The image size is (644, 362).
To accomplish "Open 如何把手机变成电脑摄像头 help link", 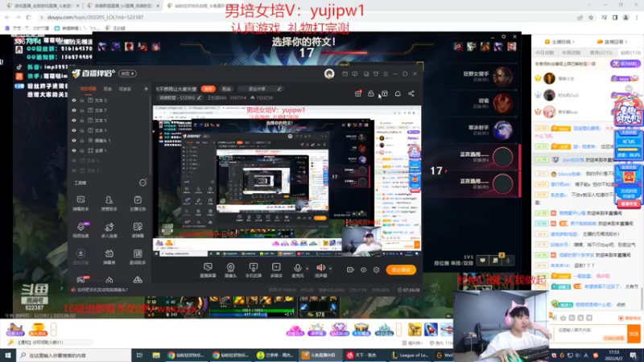I will (x=102, y=290).
